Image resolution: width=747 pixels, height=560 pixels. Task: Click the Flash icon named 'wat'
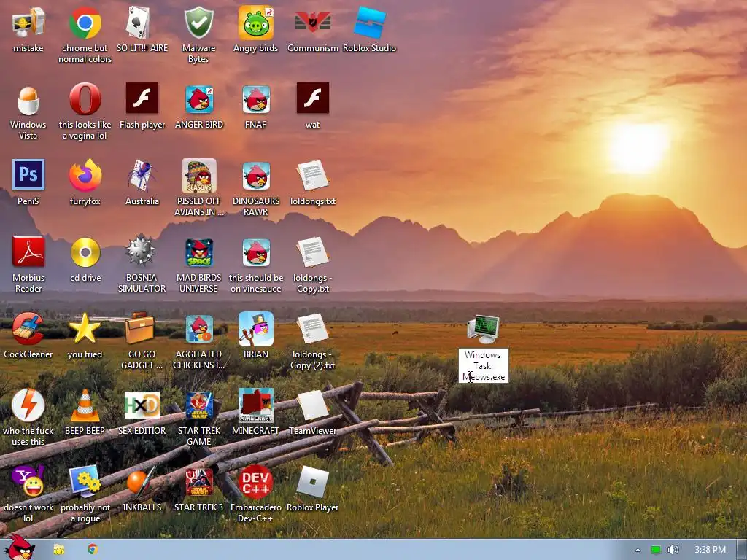pyautogui.click(x=312, y=98)
